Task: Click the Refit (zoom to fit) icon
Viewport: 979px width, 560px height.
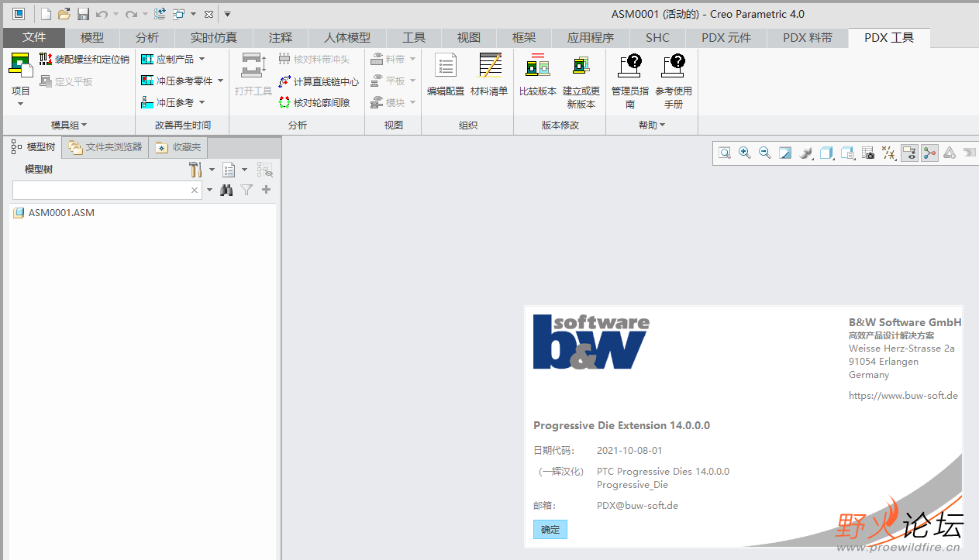Action: click(724, 153)
